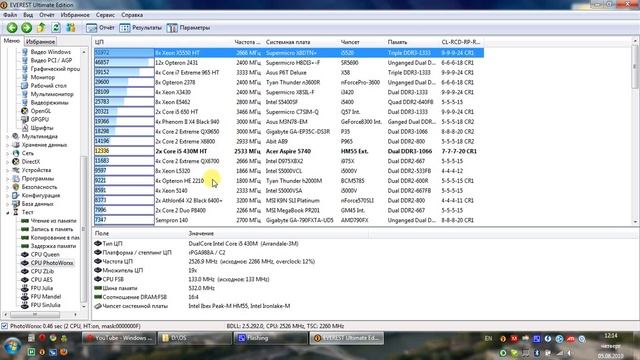Viewport: 640px width, 360px height.
Task: Expand the Сеть tree node
Action: 7,153
